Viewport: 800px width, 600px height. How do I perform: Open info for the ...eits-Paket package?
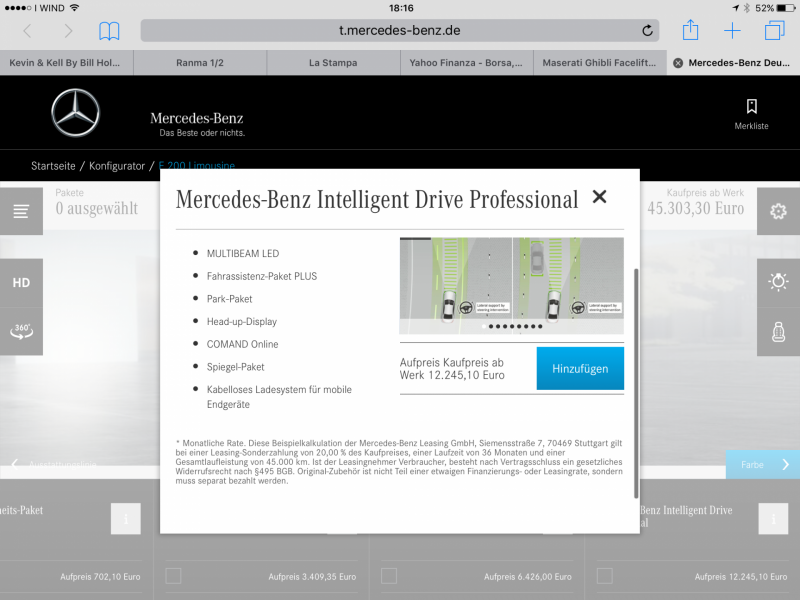click(126, 519)
